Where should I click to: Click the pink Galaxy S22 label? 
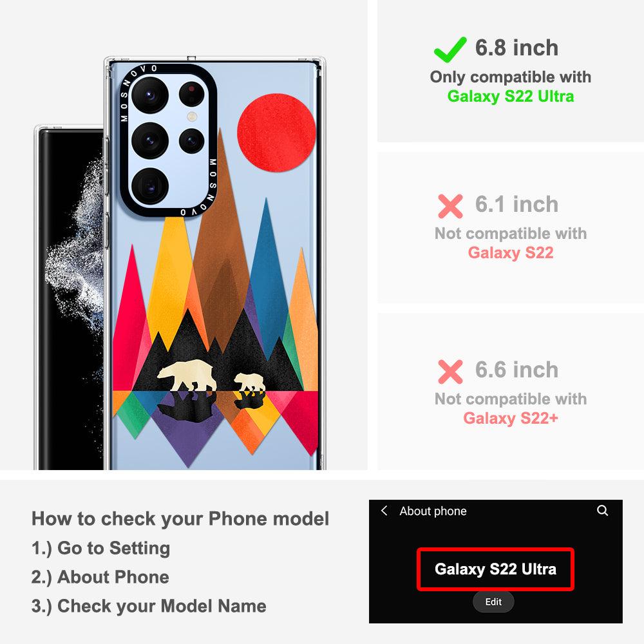(x=511, y=253)
